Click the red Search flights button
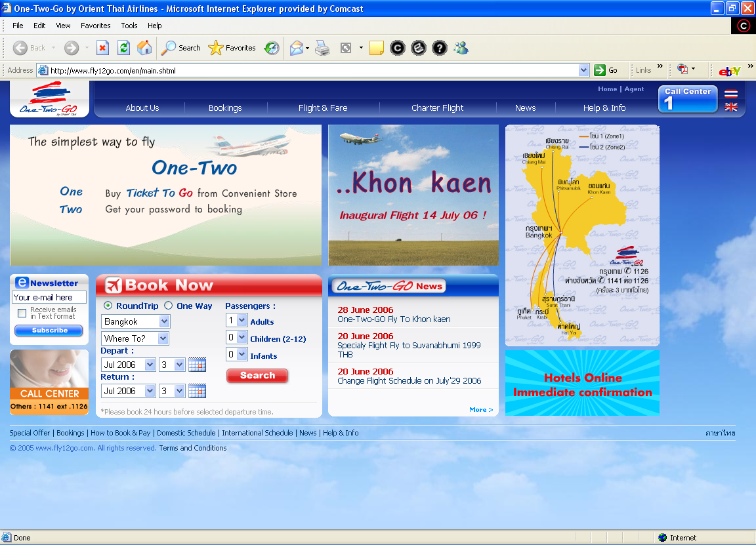Viewport: 756px width, 545px height. [x=257, y=375]
